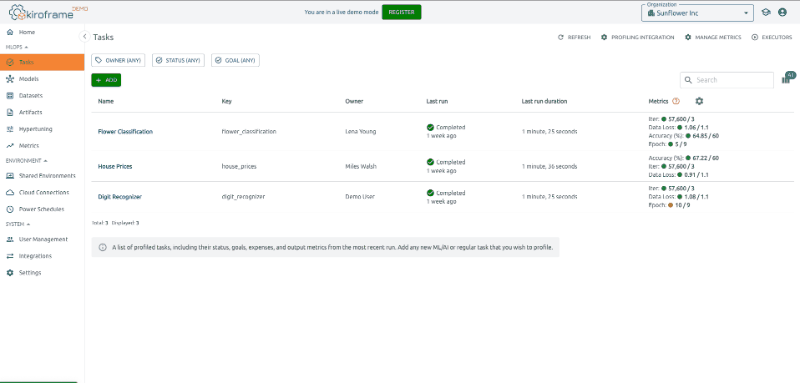This screenshot has height=383, width=800.
Task: Click the graduation cap help icon
Action: click(x=766, y=13)
